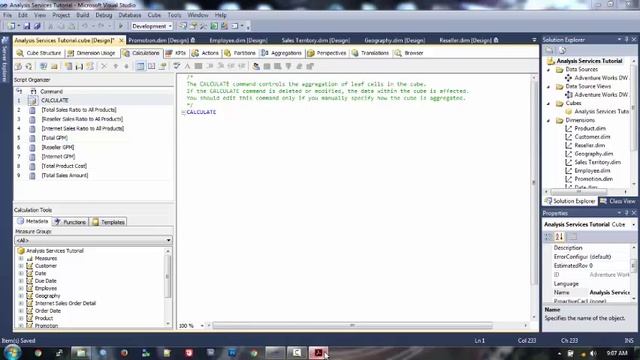Click the green Start arrow in the main toolbar
Viewport: 640px width, 360px height.
pos(121,26)
